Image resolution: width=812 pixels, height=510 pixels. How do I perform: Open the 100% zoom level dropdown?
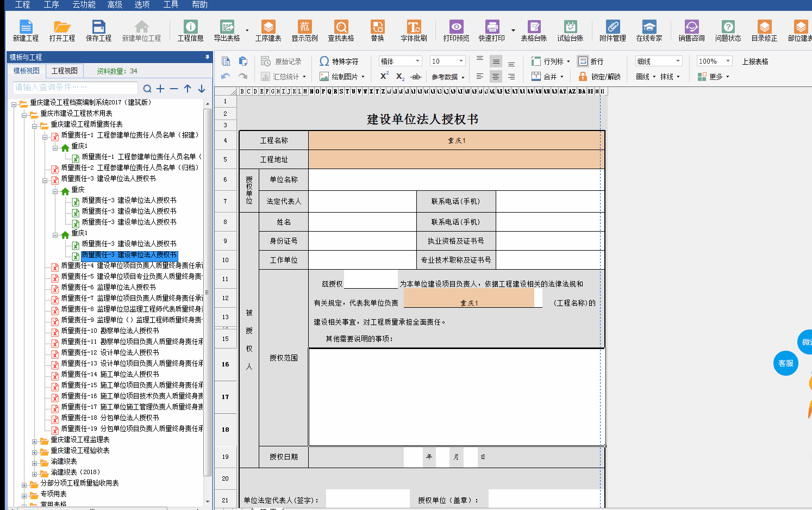(x=714, y=61)
